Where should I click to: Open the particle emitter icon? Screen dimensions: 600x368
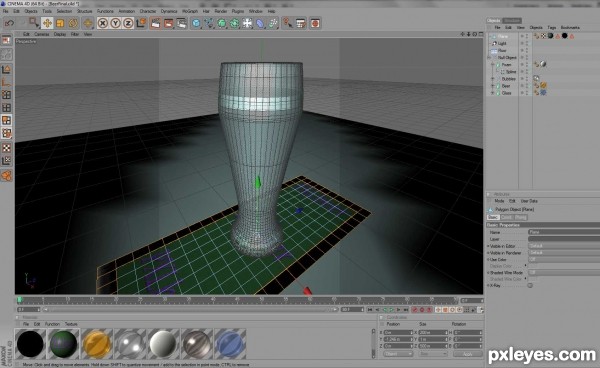coord(273,23)
